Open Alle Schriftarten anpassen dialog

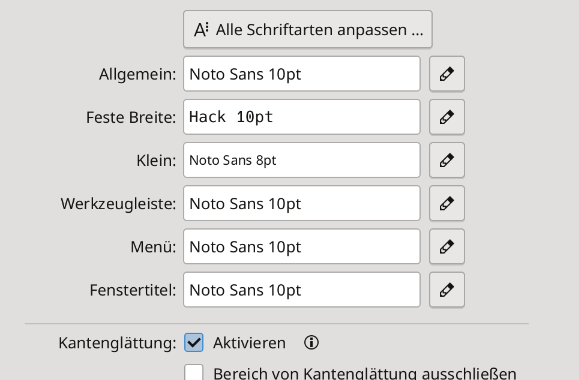308,29
